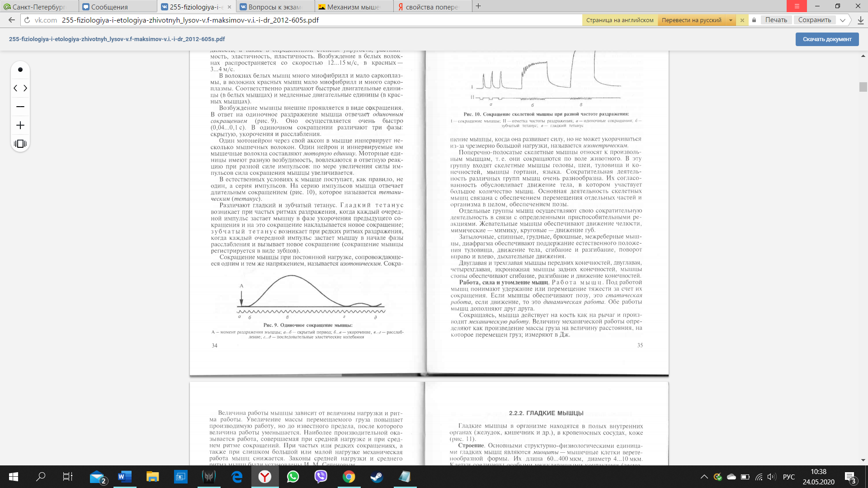Click the dot marker in the PDF sidebar

tap(20, 70)
